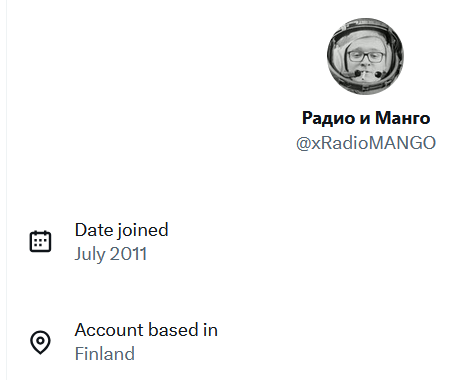This screenshot has height=380, width=467.
Task: Click the word Радио in the display name
Action: coord(328,118)
